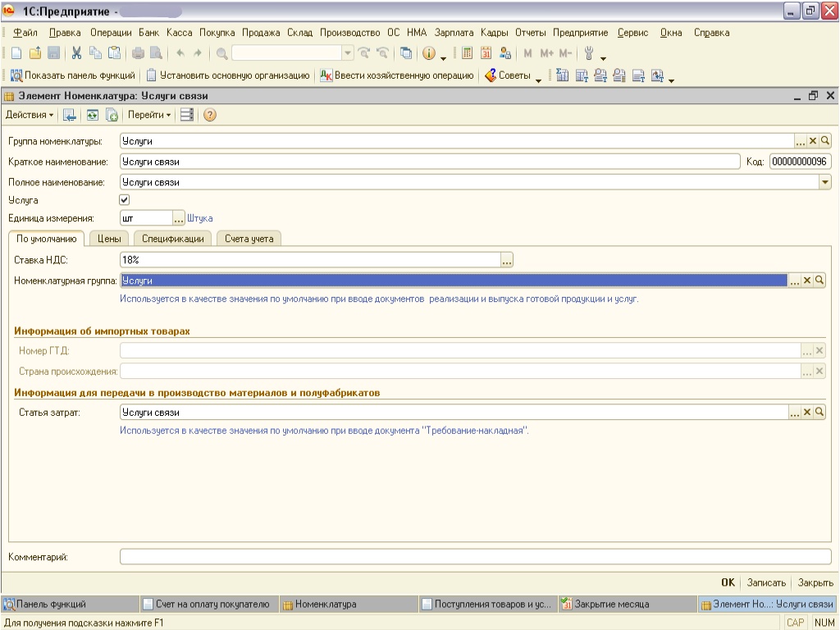
Task: Clear the Статья затрат field with X
Action: [807, 413]
